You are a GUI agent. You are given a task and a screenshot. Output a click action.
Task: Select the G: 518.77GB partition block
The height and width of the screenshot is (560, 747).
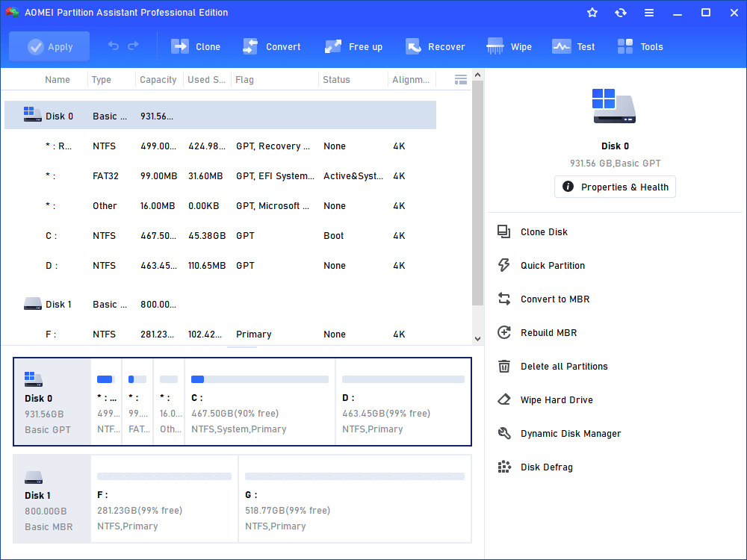click(x=355, y=499)
